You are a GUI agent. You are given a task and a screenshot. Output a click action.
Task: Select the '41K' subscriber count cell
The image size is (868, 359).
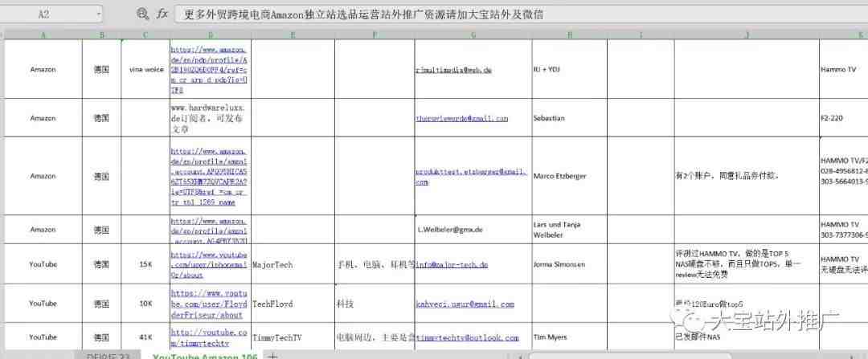click(145, 337)
